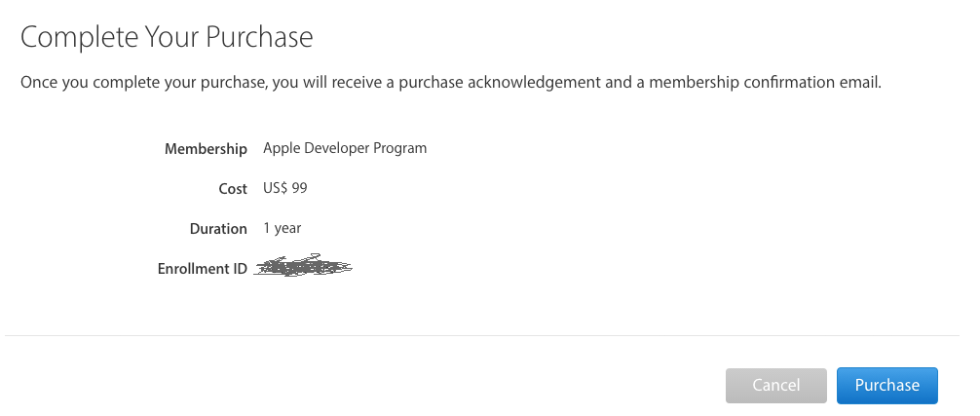Click the "Developer Program" text in the membership value
This screenshot has width=980, height=416.
pos(366,148)
